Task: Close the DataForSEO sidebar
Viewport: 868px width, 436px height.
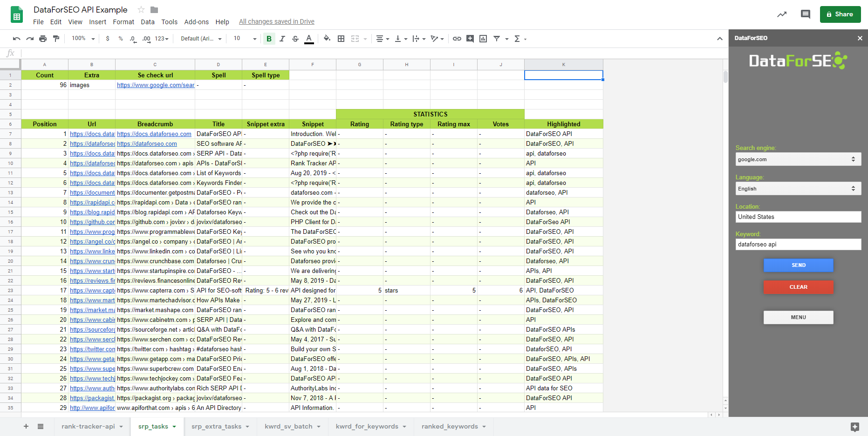Action: [x=860, y=38]
